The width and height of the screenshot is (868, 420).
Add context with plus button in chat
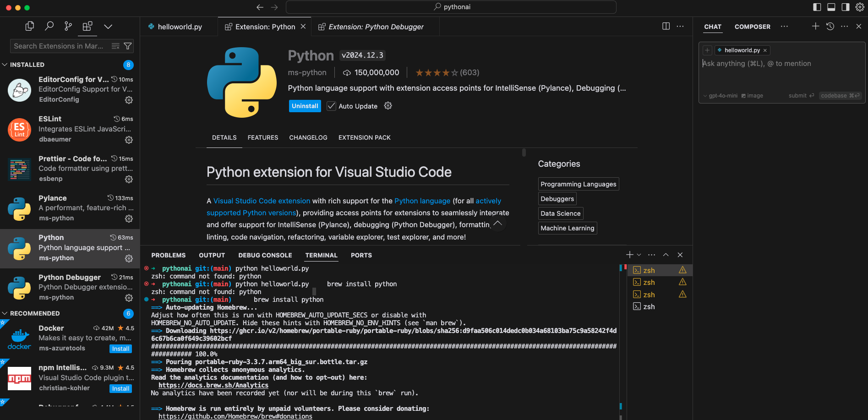707,50
